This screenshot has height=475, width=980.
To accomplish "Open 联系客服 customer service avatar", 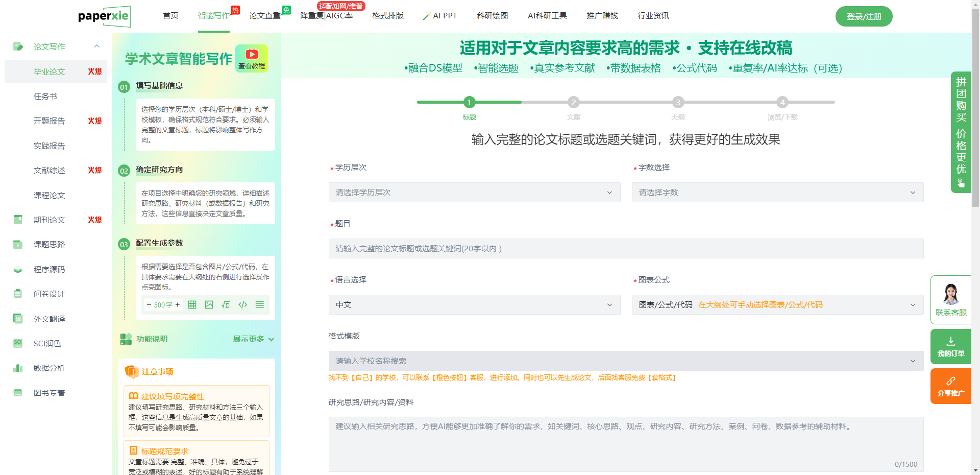I will 950,294.
